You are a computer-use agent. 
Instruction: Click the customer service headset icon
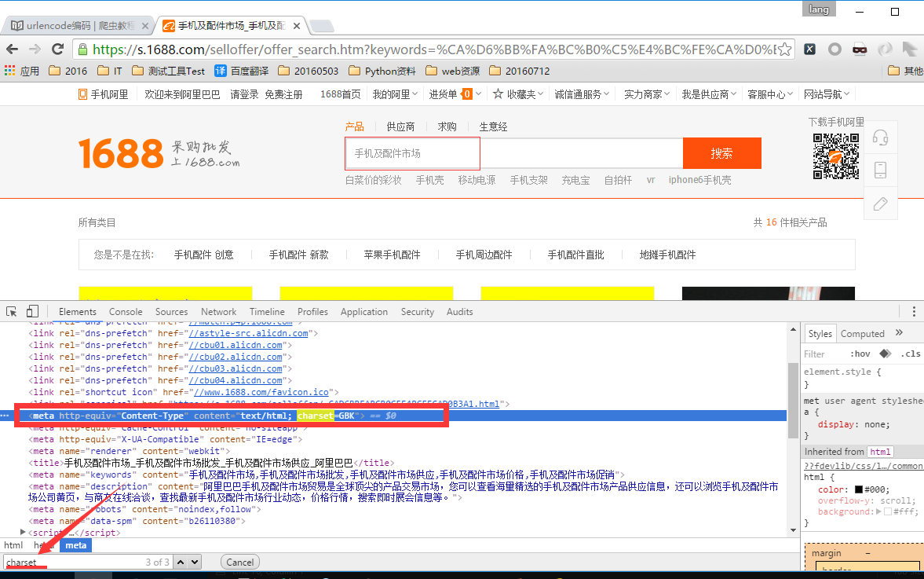880,137
